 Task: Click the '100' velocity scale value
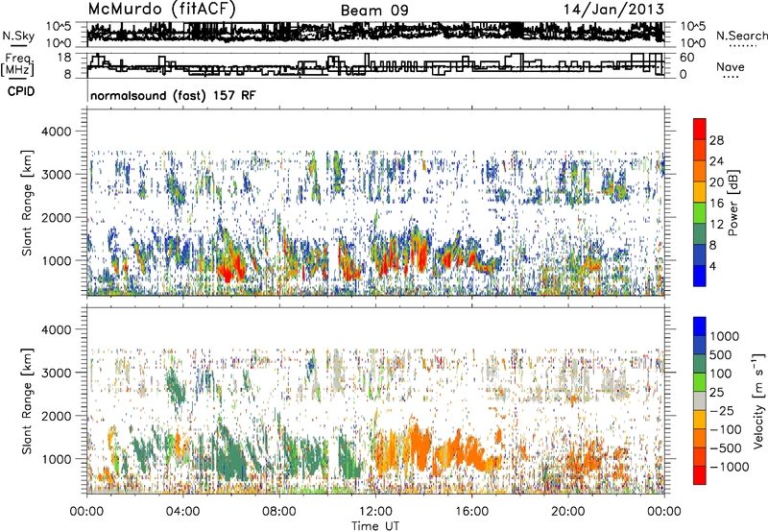(x=721, y=374)
